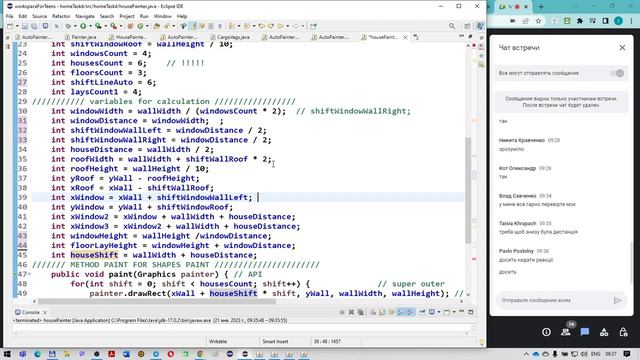Screen dimensions: 640x360
Task: Click the Coverage run icon
Action: (x=98, y=26)
